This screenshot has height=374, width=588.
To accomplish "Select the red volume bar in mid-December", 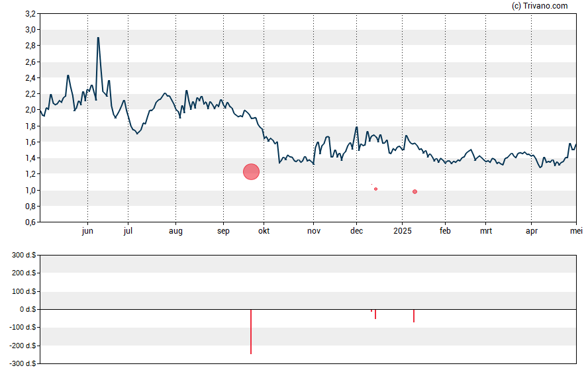I will pyautogui.click(x=375, y=314).
